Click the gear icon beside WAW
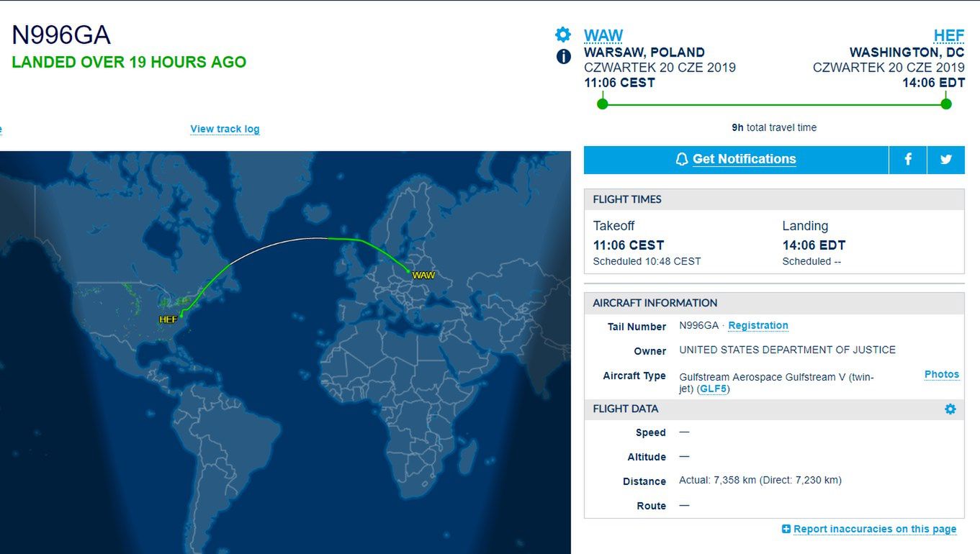The image size is (980, 554). pos(562,35)
